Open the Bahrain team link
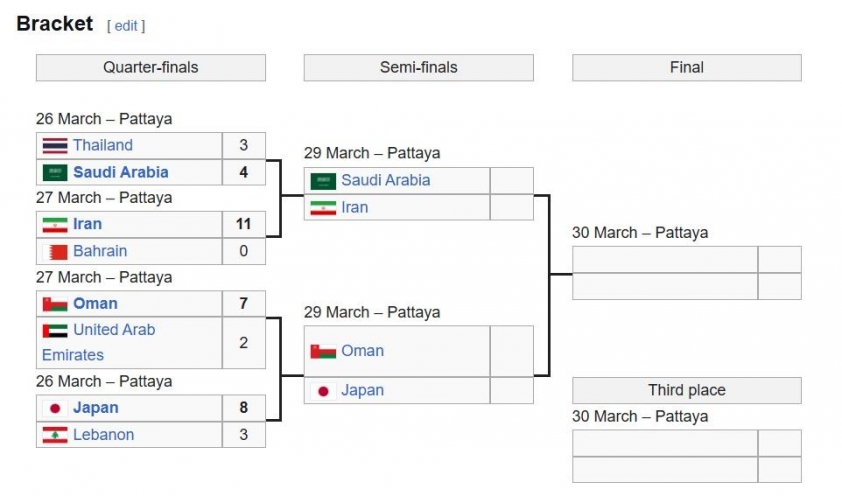Image resolution: width=842 pixels, height=496 pixels. [x=100, y=251]
